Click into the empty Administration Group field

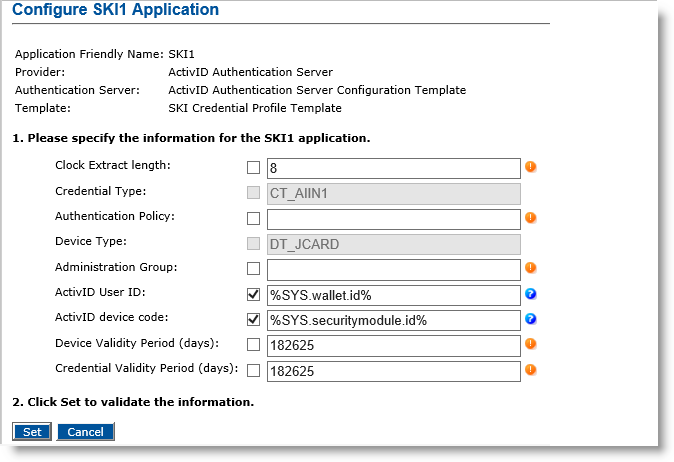tap(393, 269)
